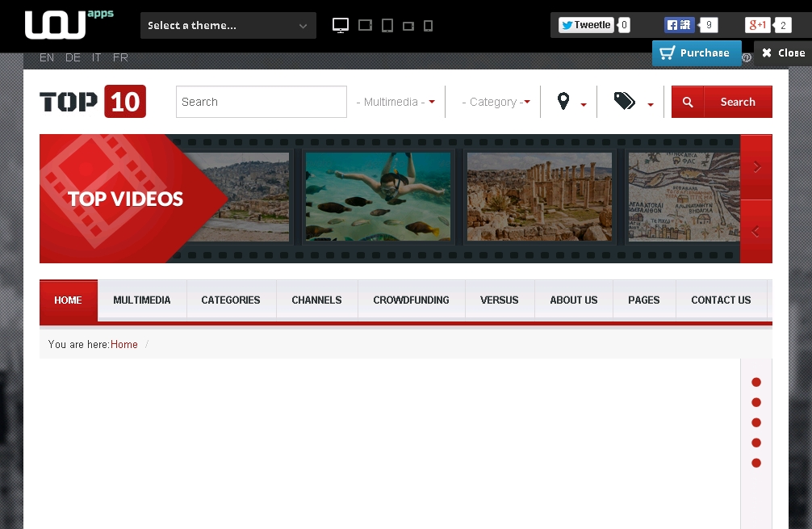Select tablet landscape preview icon
Viewport: 812px width, 529px height.
pyautogui.click(x=365, y=26)
